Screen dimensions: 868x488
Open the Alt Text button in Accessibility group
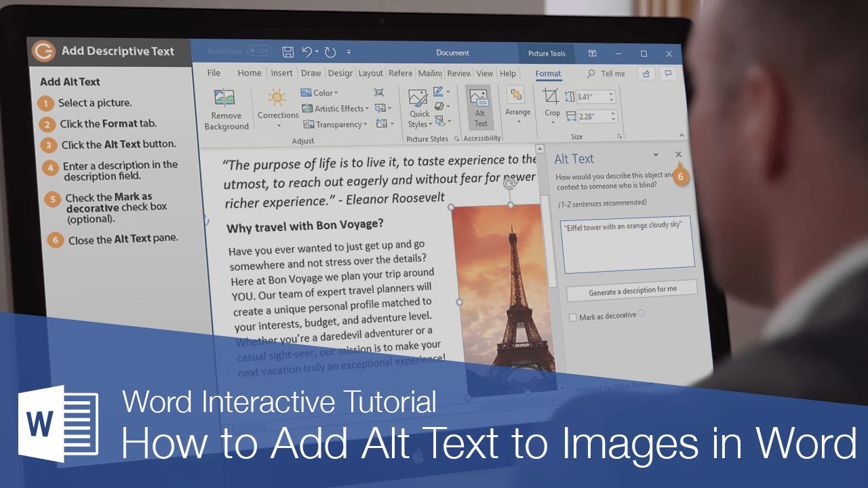tap(481, 108)
